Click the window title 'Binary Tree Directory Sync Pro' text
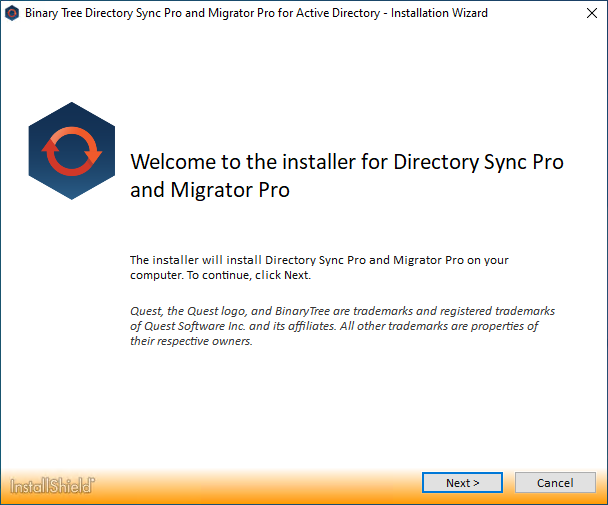This screenshot has height=505, width=608. [103, 13]
